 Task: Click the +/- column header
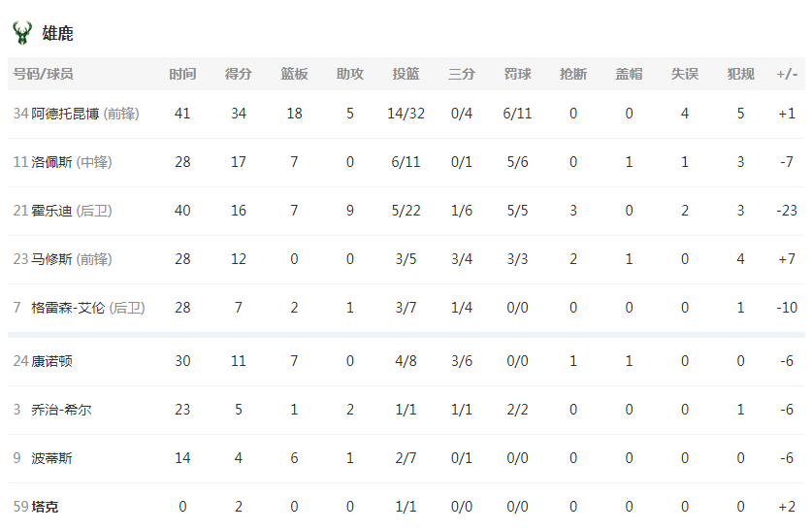pos(787,74)
